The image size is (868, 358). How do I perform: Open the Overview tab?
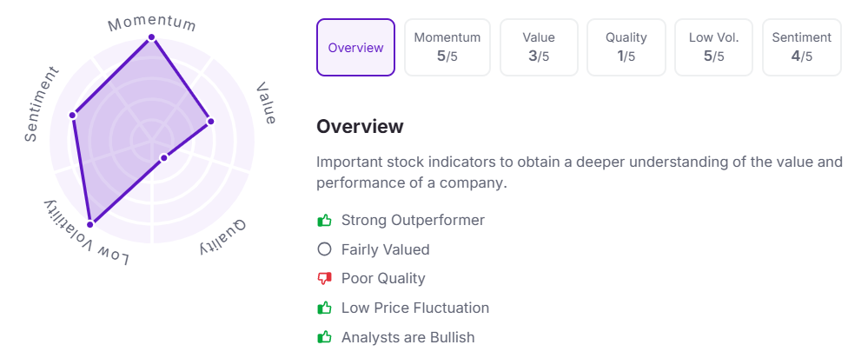click(x=355, y=48)
